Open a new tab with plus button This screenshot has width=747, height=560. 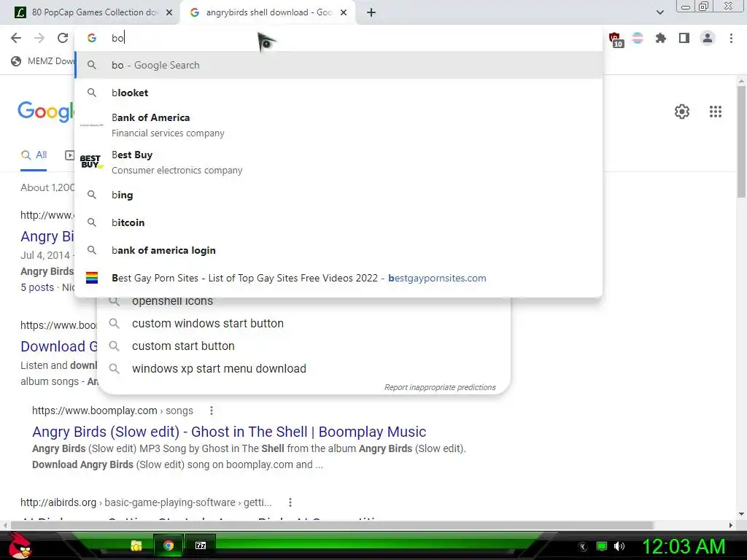tap(371, 12)
